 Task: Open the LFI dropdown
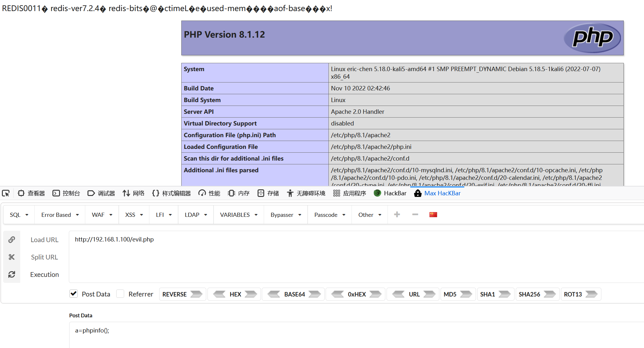click(x=164, y=215)
